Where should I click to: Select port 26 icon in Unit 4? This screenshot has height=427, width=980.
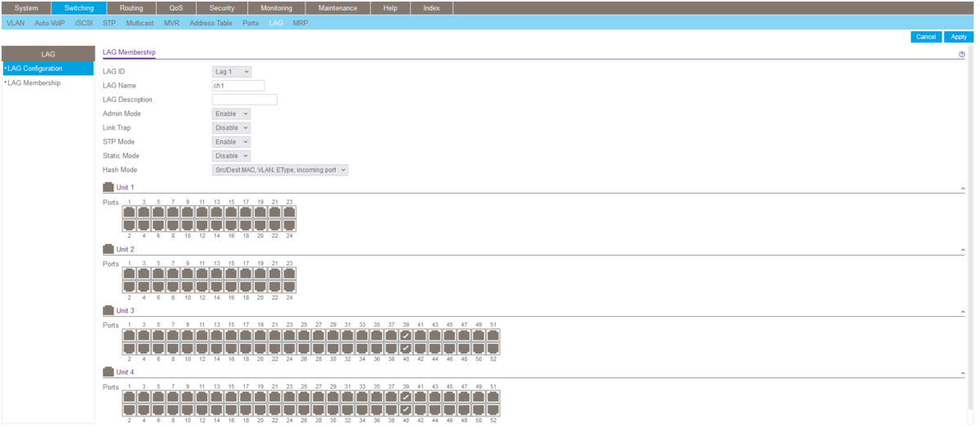(x=304, y=410)
